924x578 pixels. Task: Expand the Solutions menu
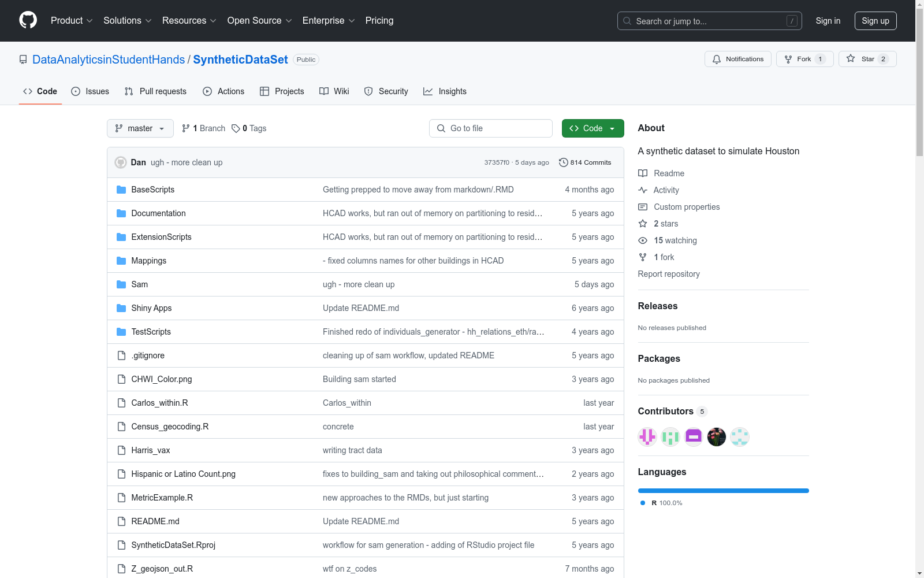tap(128, 21)
